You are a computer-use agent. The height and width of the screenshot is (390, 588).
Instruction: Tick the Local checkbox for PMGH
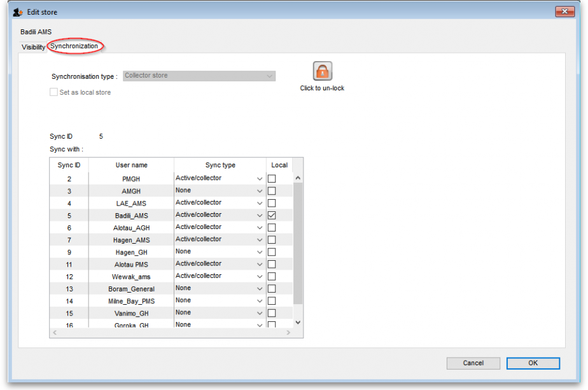(272, 179)
